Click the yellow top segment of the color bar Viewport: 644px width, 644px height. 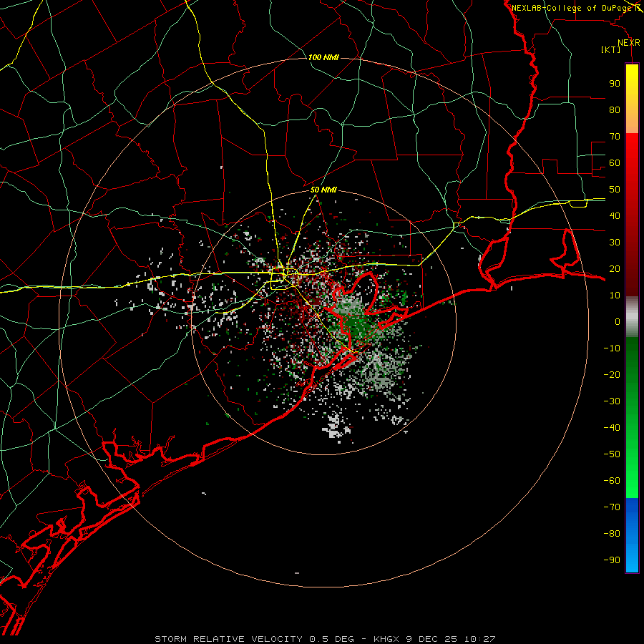tap(632, 99)
